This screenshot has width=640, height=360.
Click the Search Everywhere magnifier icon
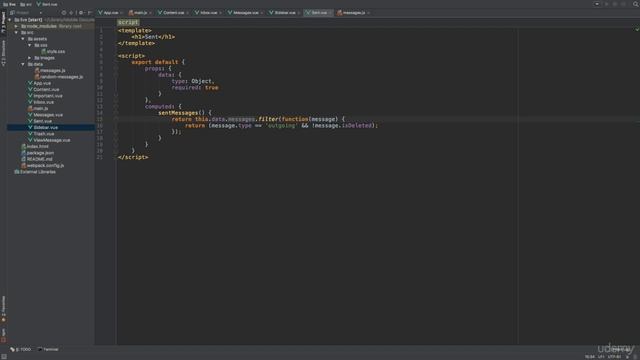(636, 4)
